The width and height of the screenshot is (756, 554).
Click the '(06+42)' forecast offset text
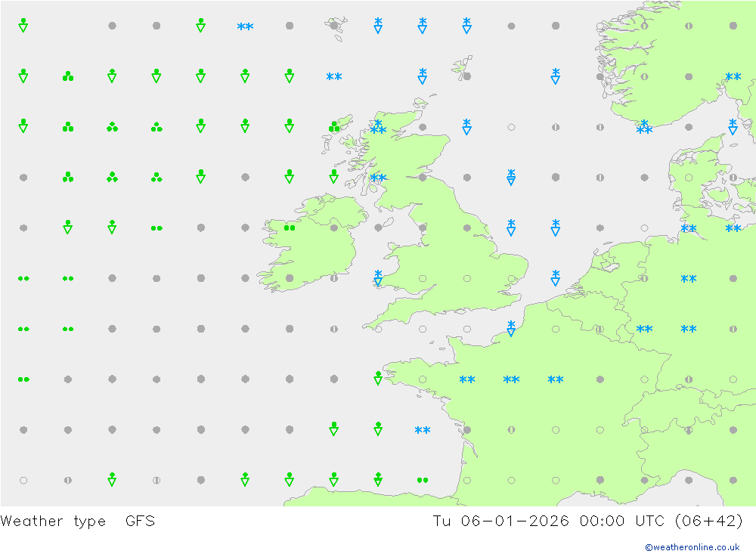709,521
